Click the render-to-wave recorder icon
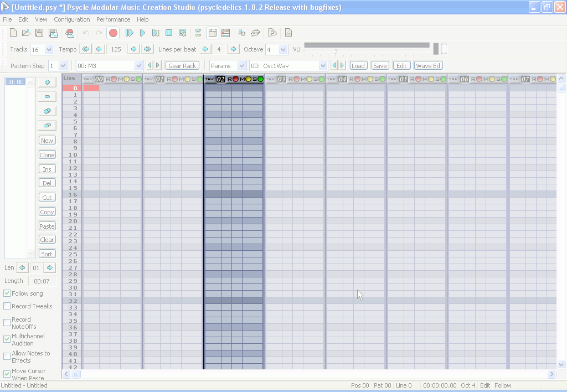 point(70,33)
